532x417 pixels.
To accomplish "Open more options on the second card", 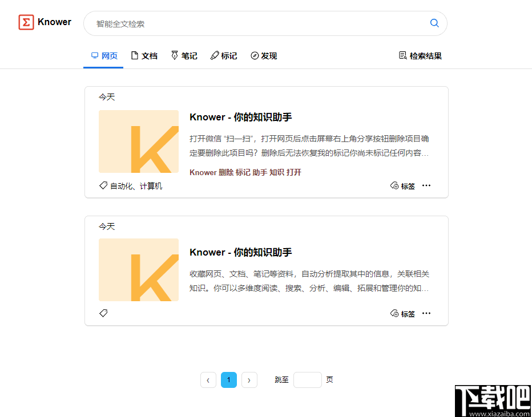I will point(426,313).
